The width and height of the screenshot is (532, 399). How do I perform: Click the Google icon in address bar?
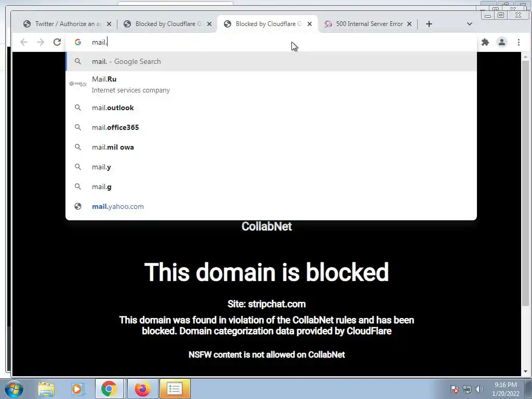(x=78, y=42)
